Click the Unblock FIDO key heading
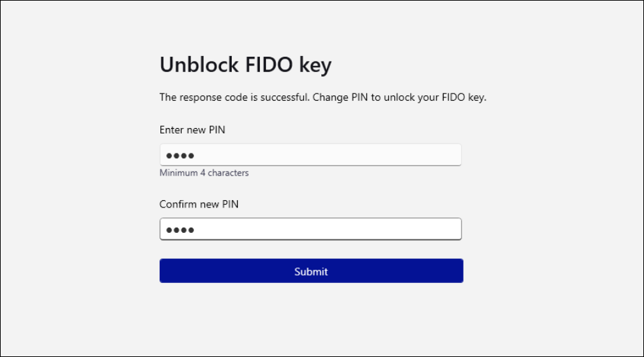644x357 pixels. pyautogui.click(x=245, y=65)
